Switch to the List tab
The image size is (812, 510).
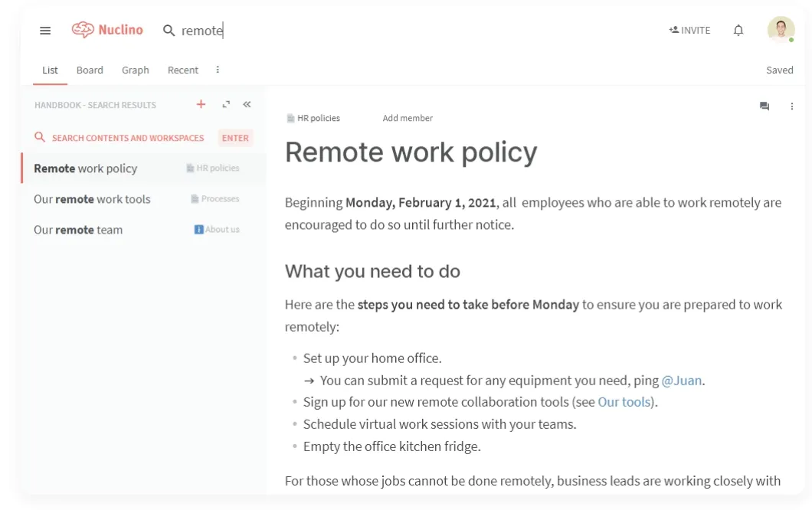(51, 70)
